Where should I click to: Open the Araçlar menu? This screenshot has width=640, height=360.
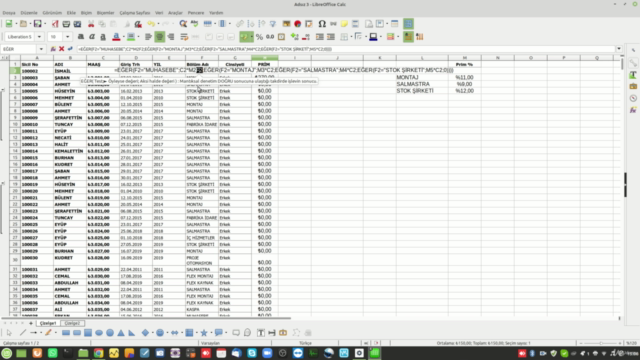[x=175, y=13]
